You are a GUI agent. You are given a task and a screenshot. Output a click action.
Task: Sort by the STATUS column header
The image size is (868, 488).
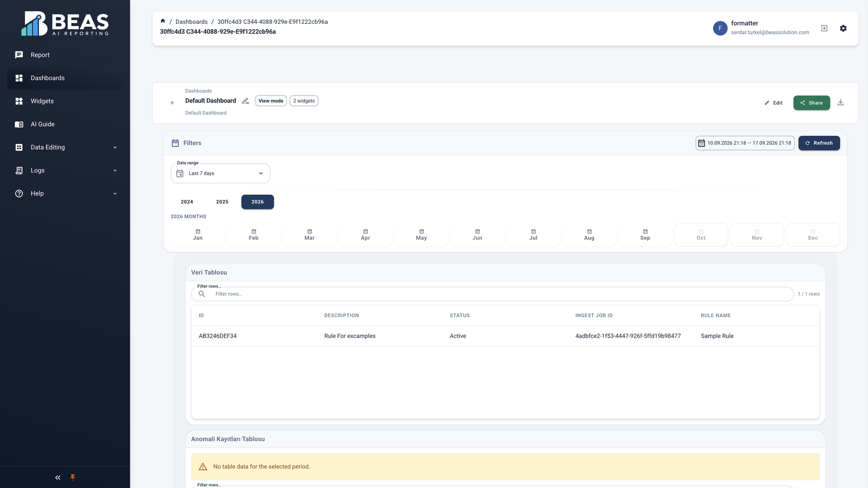[x=459, y=316]
